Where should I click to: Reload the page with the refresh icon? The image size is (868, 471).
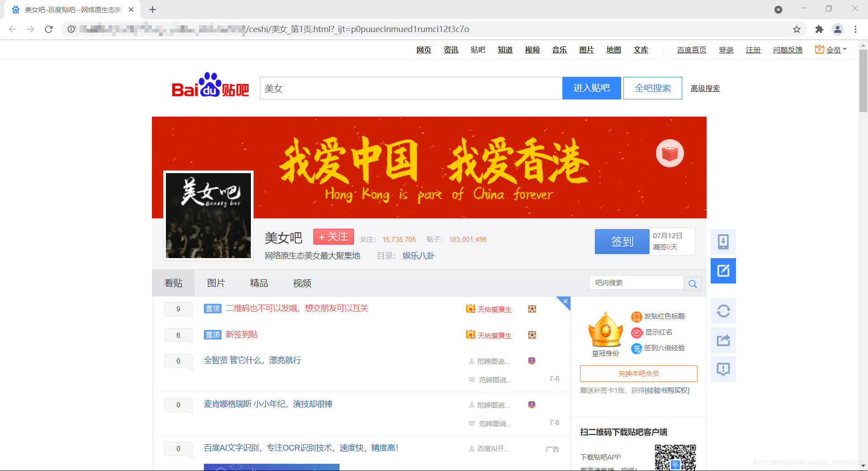tap(49, 29)
